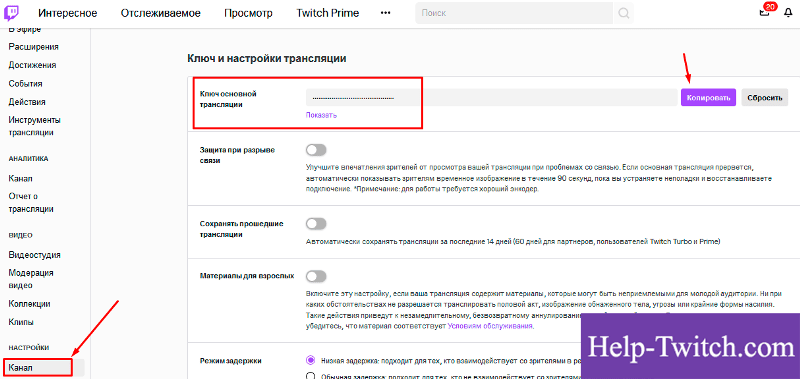Open Просмотр in top navigation
This screenshot has width=800, height=379.
248,13
